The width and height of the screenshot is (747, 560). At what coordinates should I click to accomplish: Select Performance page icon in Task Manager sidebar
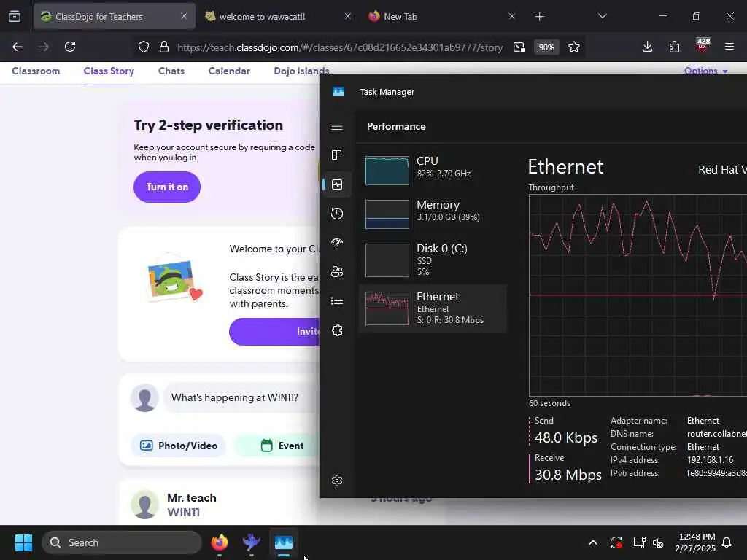coord(337,184)
